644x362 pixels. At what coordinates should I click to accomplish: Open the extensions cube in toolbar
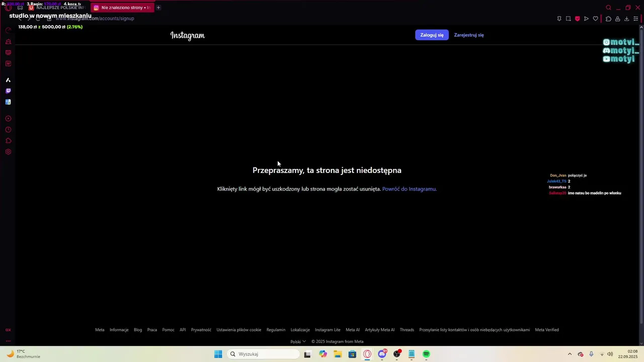[608, 19]
